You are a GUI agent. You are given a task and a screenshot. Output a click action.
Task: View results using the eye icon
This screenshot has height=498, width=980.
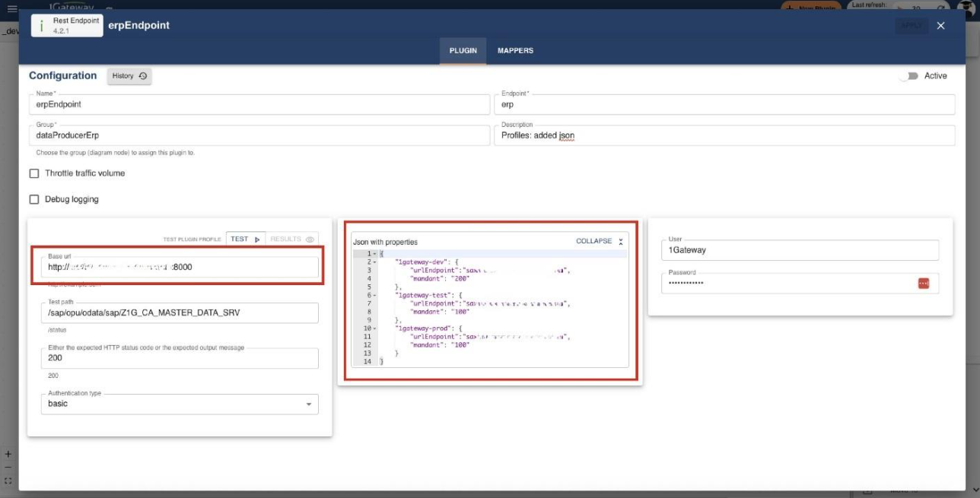pos(310,239)
